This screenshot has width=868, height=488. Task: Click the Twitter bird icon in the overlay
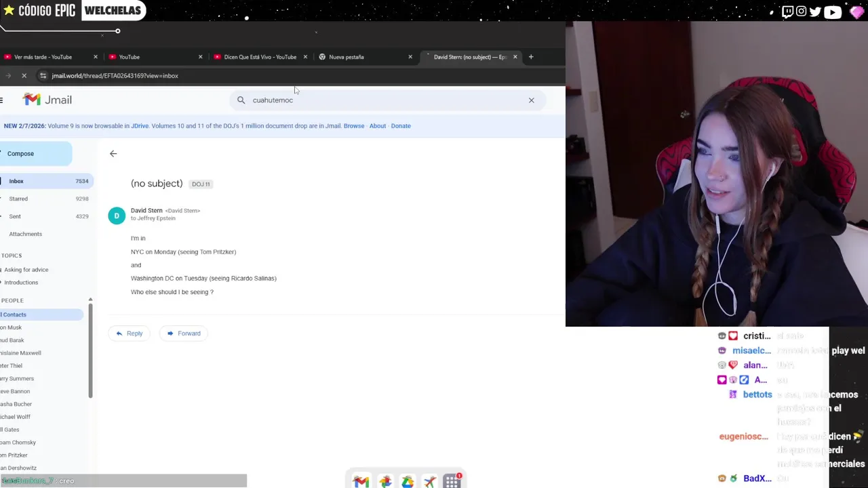point(815,12)
